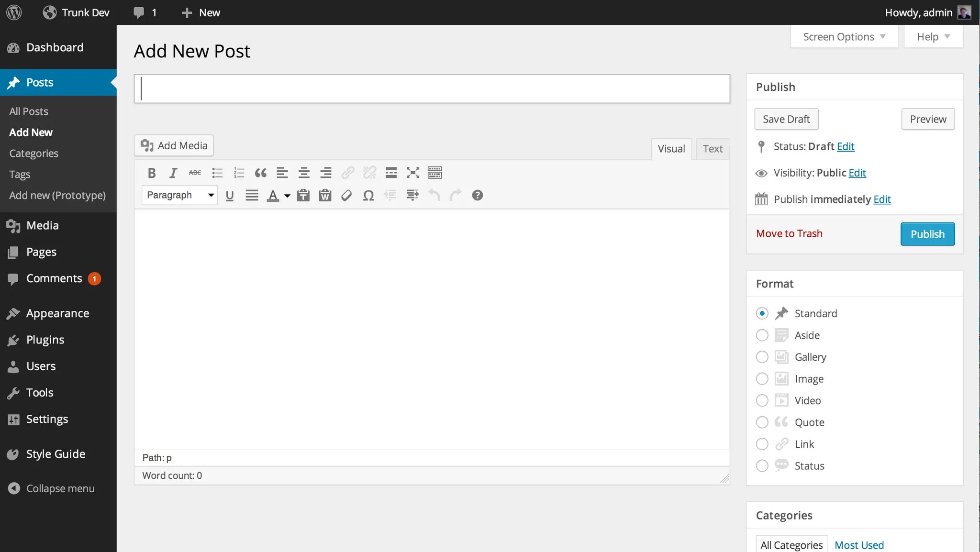This screenshot has width=980, height=552.
Task: Click Move to Trash link
Action: pos(789,233)
